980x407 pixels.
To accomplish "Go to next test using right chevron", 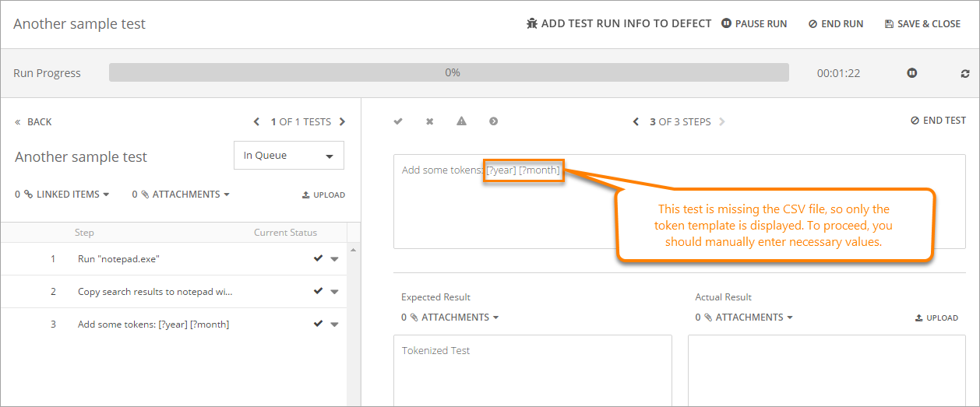I will point(342,122).
